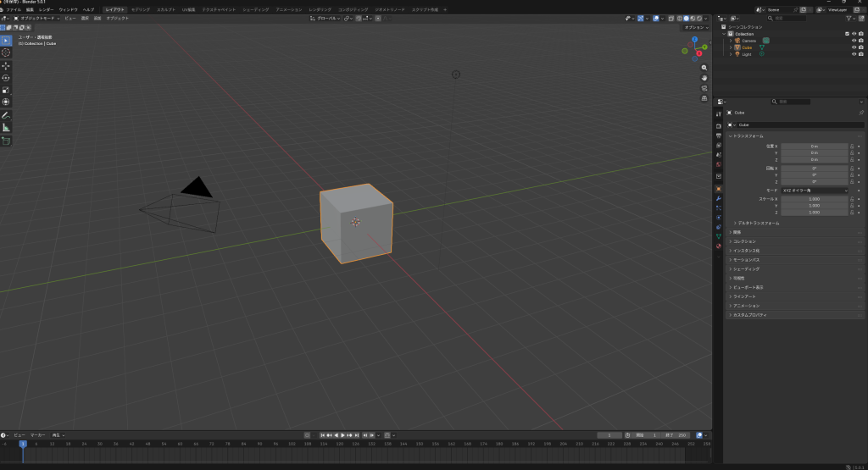The width and height of the screenshot is (868, 470).
Task: Switch to the モデリング workspace tab
Action: (x=140, y=9)
